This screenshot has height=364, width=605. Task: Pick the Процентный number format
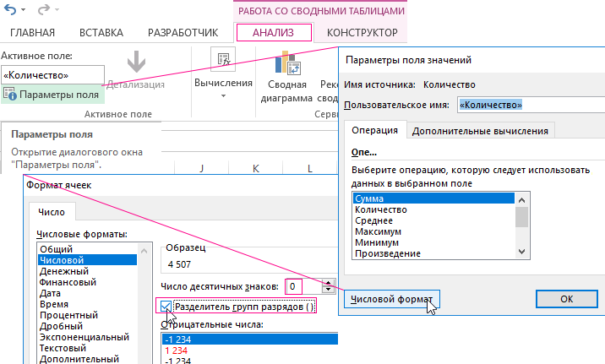(88, 315)
